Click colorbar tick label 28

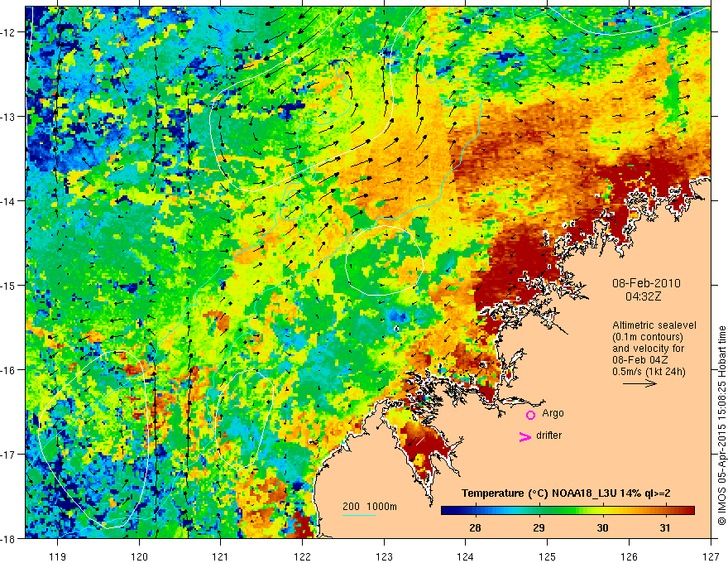click(475, 527)
